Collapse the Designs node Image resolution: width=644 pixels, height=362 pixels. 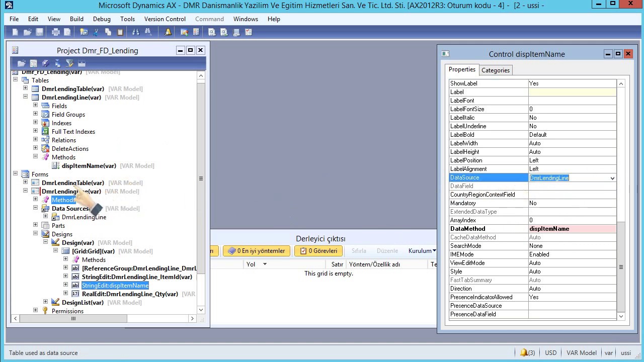pyautogui.click(x=35, y=233)
